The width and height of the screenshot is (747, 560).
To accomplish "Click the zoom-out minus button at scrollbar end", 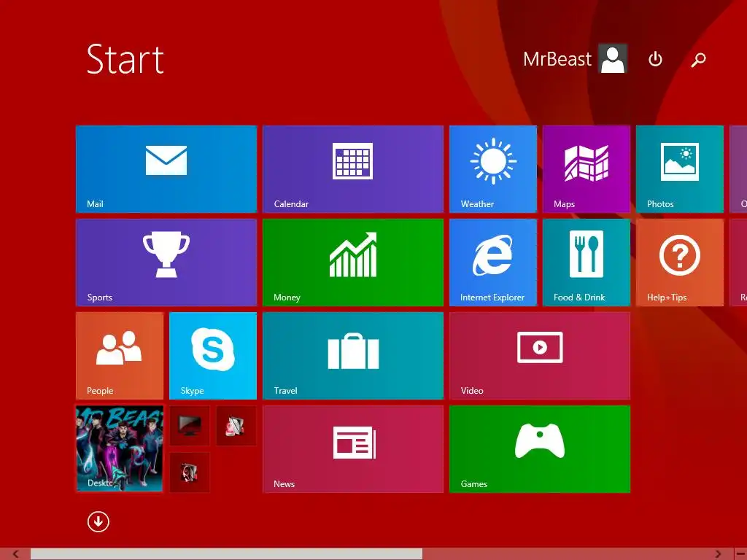I will click(740, 554).
